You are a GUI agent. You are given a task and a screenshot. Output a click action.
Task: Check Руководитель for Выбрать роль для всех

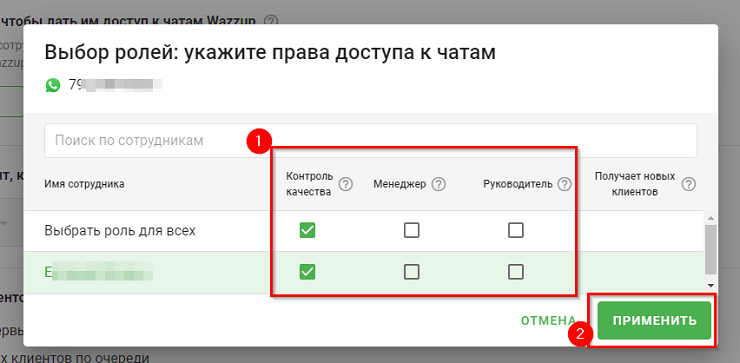tap(515, 230)
